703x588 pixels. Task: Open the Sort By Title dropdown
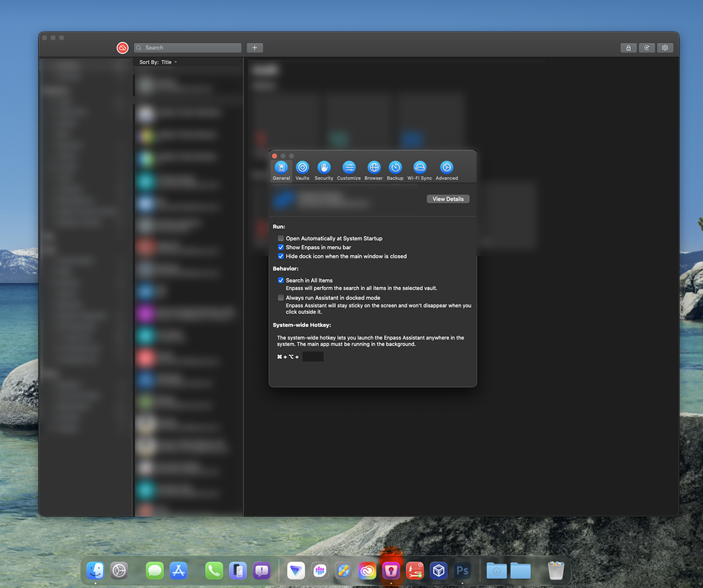(159, 62)
